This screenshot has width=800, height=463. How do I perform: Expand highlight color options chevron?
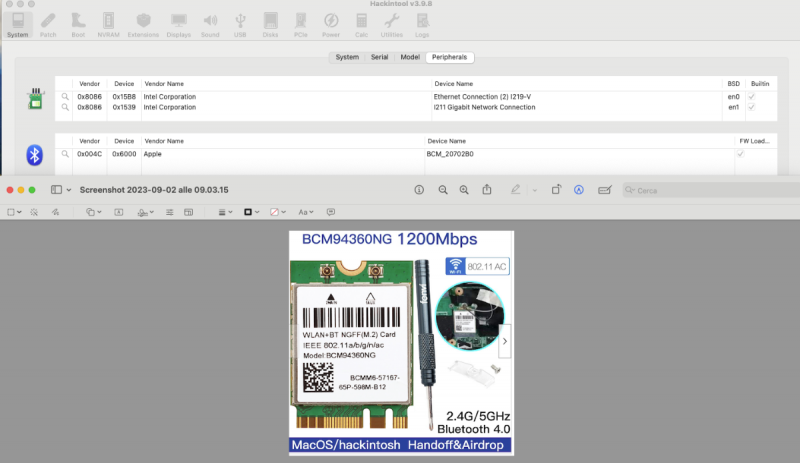tap(535, 190)
